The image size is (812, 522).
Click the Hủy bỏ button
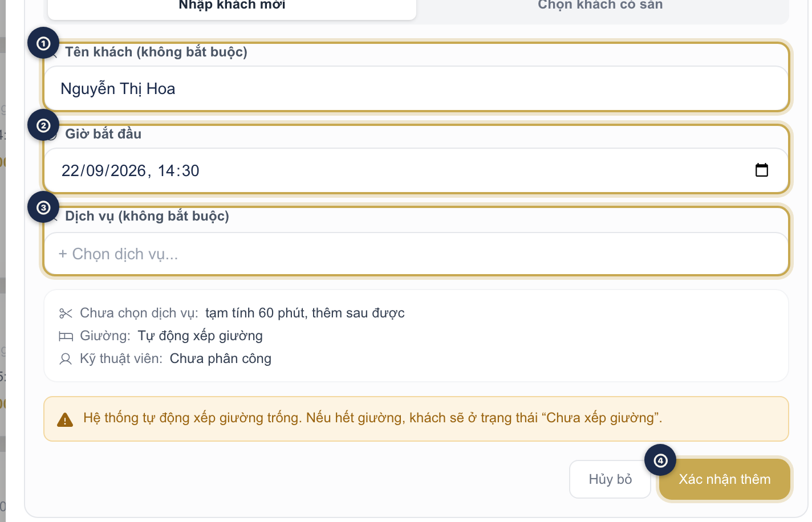tap(610, 479)
